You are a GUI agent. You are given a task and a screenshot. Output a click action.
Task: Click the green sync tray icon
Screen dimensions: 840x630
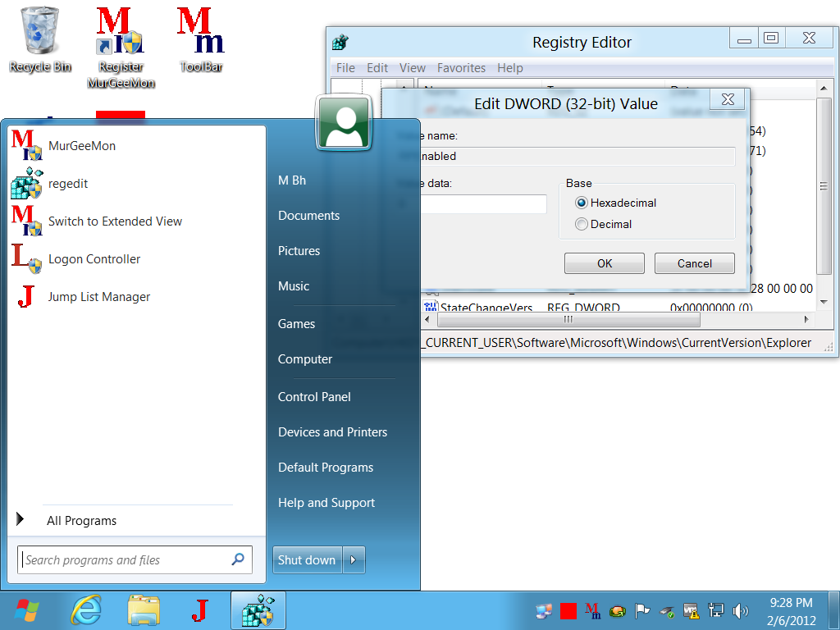coord(617,611)
